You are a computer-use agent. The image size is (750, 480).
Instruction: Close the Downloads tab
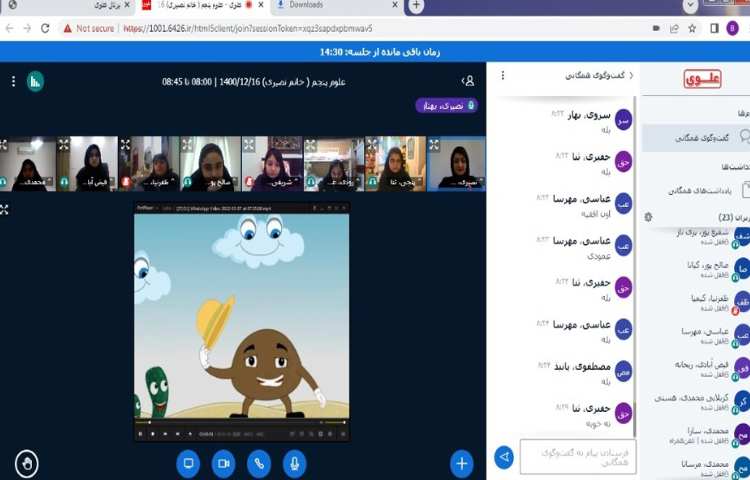tap(395, 5)
